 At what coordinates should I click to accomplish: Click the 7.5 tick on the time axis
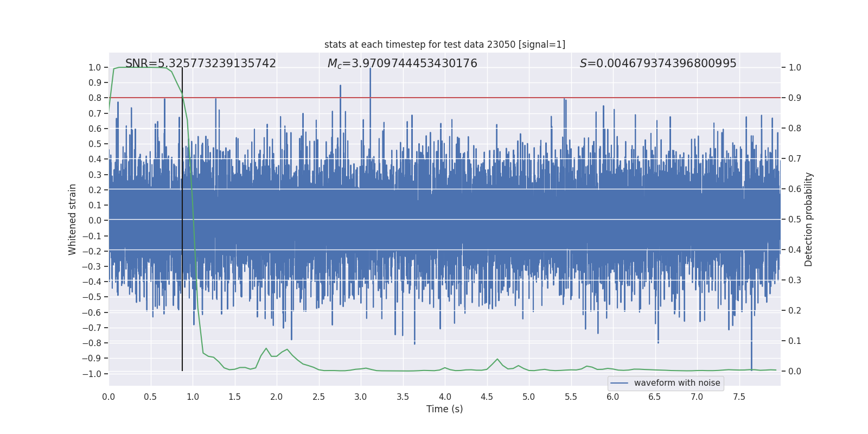coord(739,397)
